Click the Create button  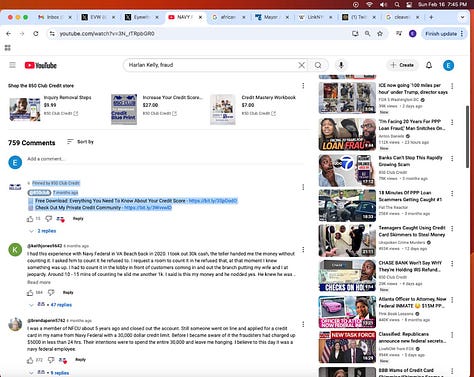402,65
